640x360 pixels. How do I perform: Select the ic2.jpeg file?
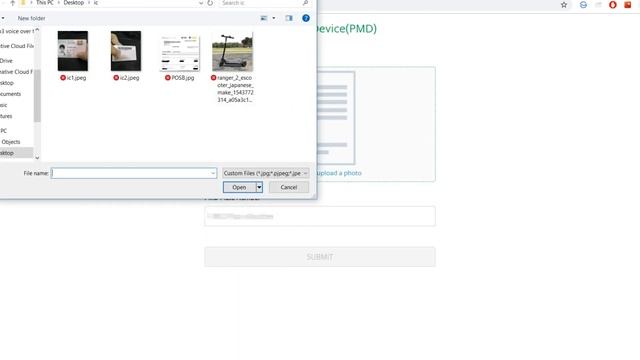[x=126, y=51]
